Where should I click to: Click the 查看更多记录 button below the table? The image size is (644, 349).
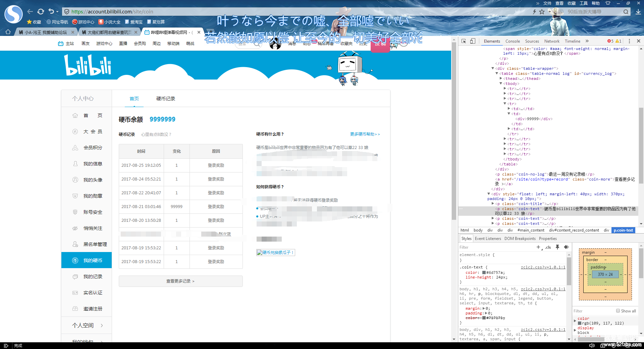pos(180,281)
